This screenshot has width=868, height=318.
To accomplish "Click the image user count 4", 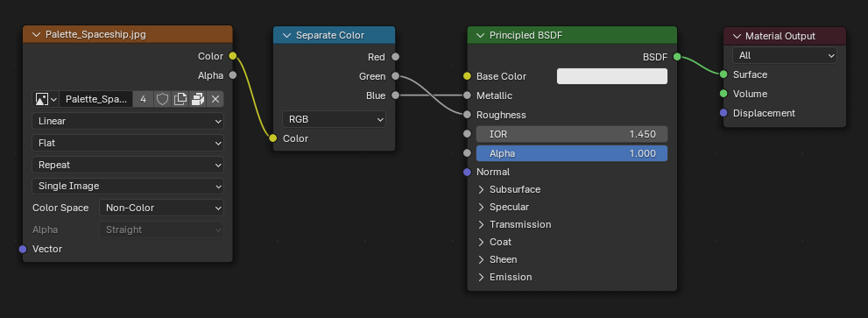I will tap(144, 99).
